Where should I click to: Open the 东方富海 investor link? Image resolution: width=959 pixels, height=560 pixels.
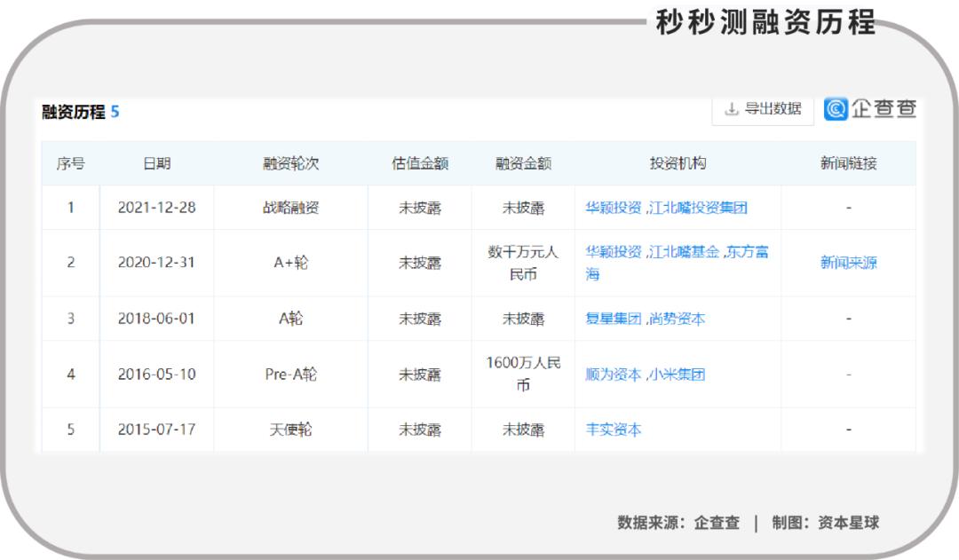(677, 263)
